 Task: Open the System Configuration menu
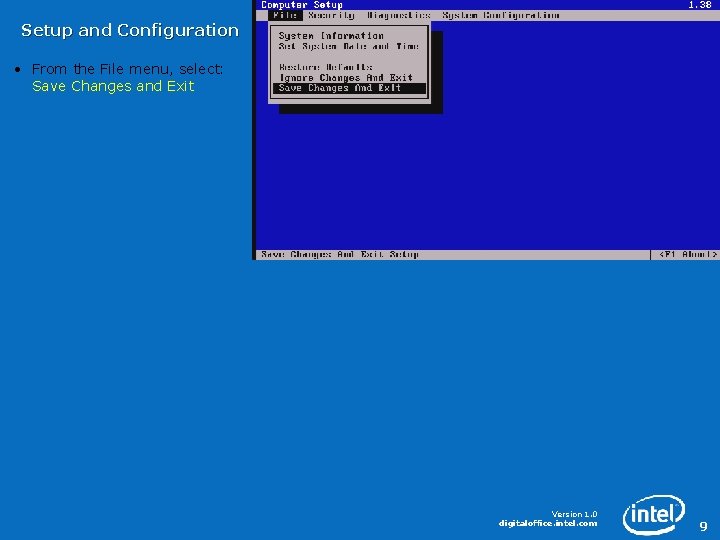click(501, 15)
